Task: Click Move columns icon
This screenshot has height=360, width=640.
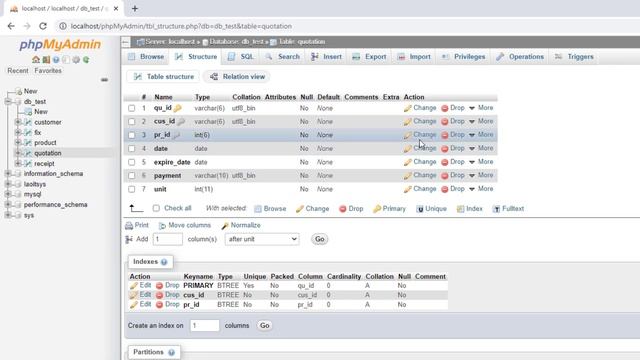Action: tap(162, 225)
